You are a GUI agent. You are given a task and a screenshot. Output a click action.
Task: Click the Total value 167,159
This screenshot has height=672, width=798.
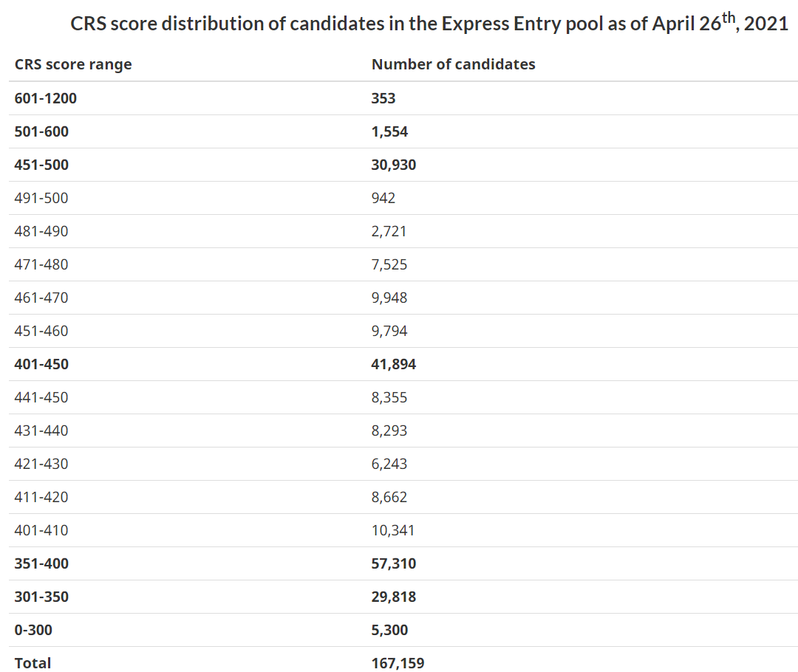pos(398,663)
